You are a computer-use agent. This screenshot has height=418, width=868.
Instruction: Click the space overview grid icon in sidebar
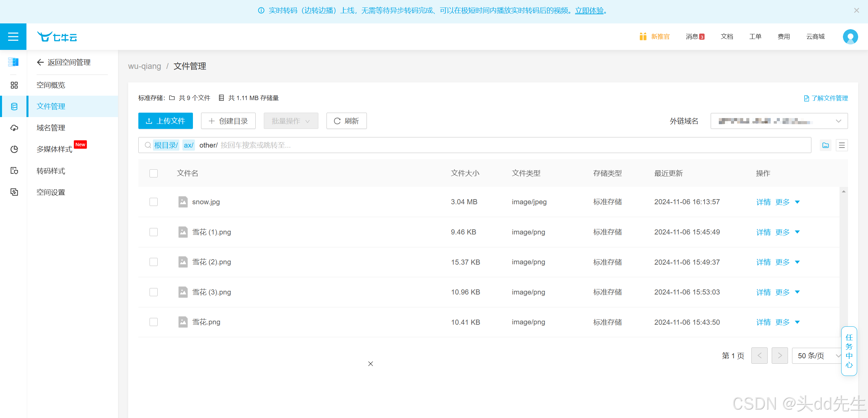pos(14,85)
